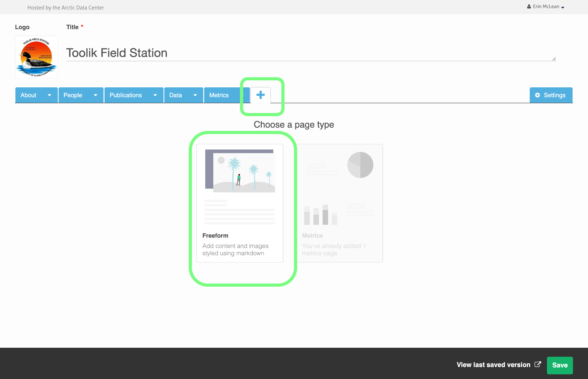588x379 pixels.
Task: Click the plus icon to add a new page
Action: tap(261, 95)
